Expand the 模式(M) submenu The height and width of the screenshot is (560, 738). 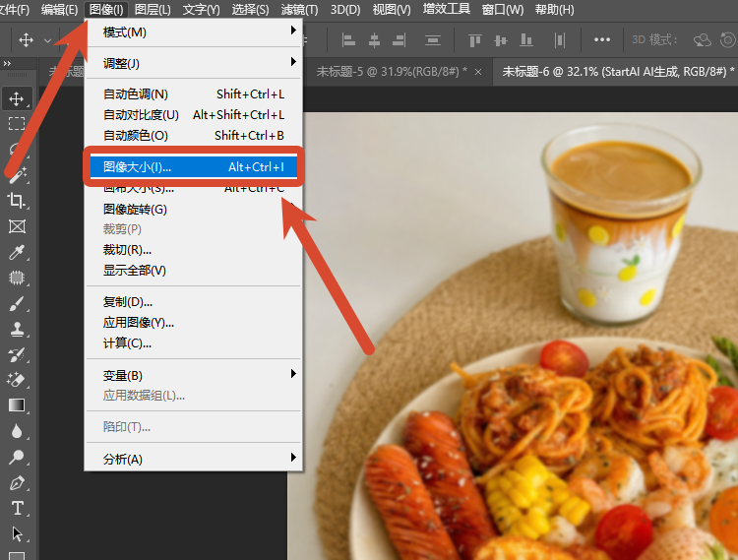click(193, 32)
